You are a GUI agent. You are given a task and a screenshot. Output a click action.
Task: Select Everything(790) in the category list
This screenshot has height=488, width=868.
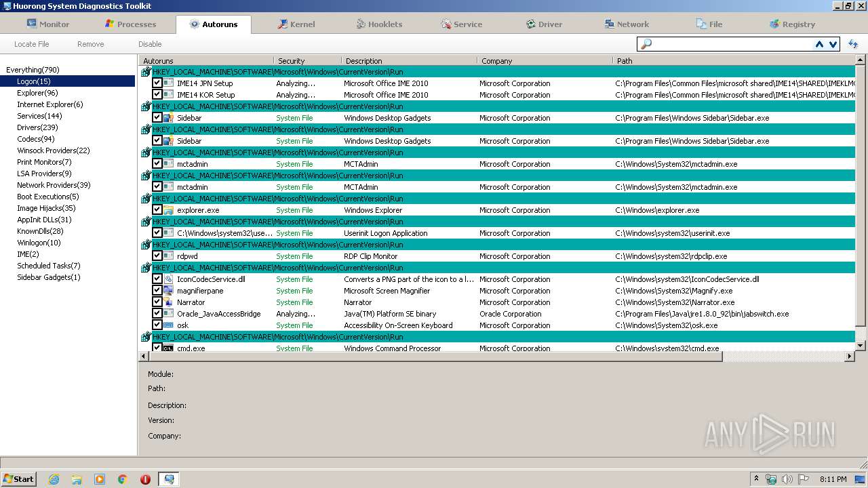click(x=33, y=70)
